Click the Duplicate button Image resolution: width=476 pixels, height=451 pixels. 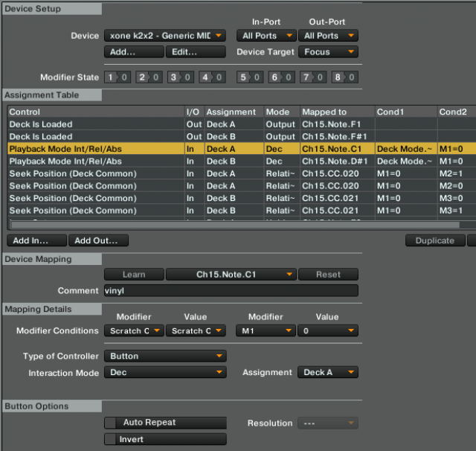pos(434,240)
